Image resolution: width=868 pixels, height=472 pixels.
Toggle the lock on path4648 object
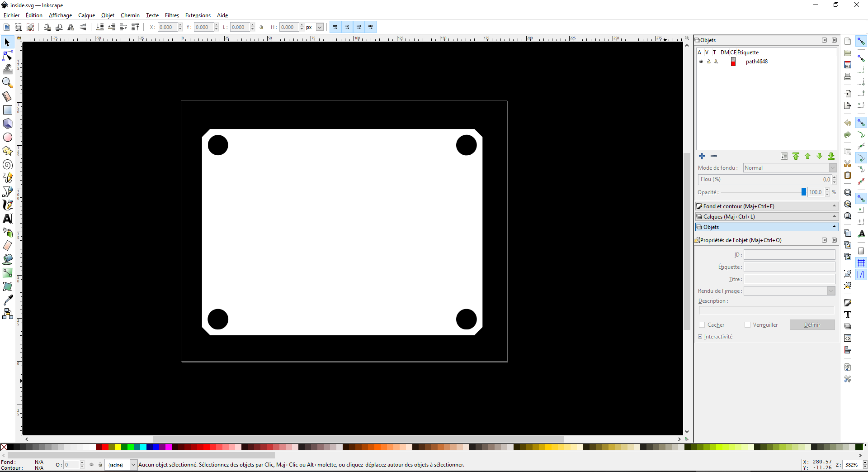pyautogui.click(x=708, y=62)
